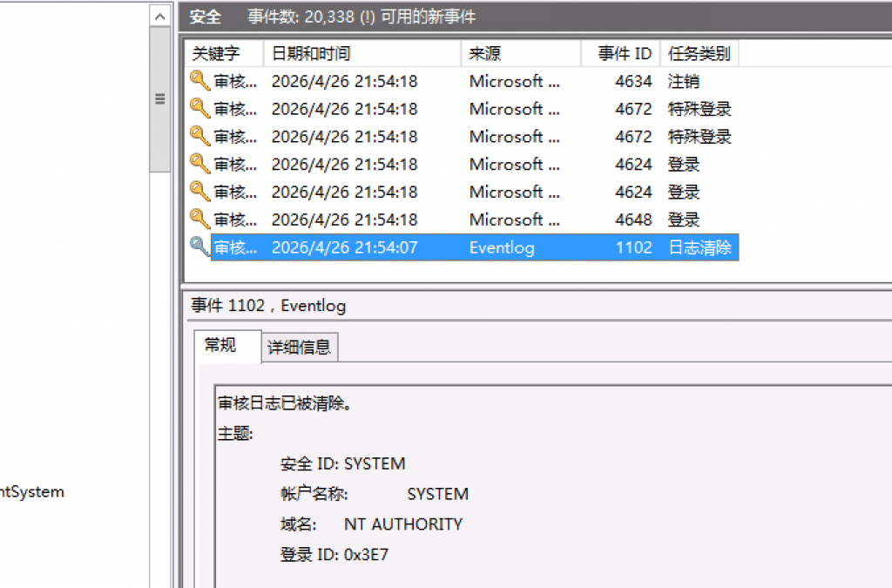Click the 4634 event's 注销 category cell
The width and height of the screenshot is (892, 588).
683,81
